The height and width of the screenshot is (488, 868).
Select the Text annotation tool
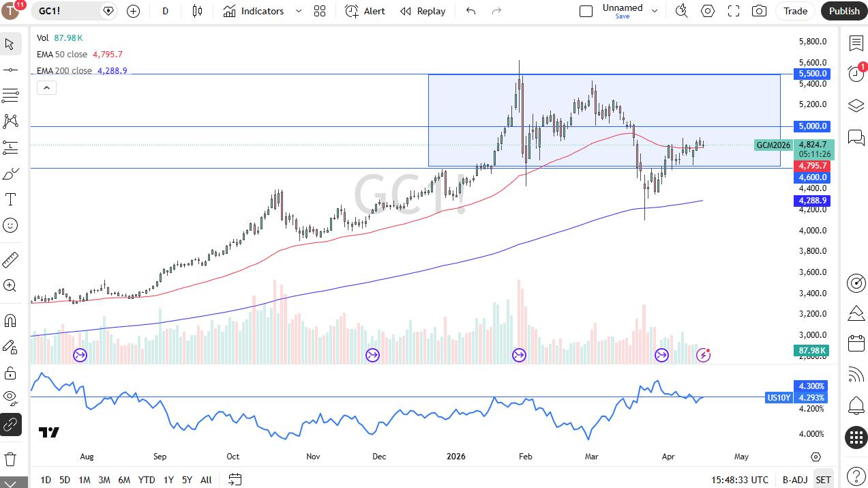(x=10, y=199)
